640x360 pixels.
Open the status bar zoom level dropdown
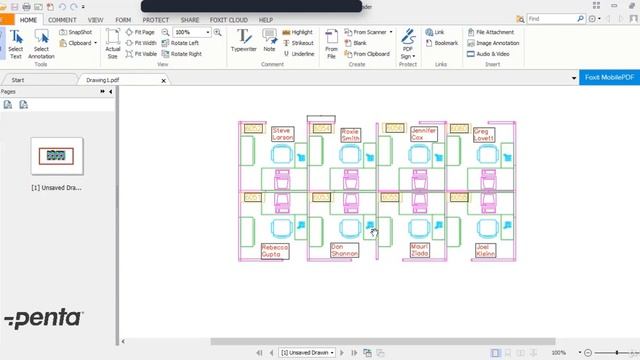[x=580, y=353]
